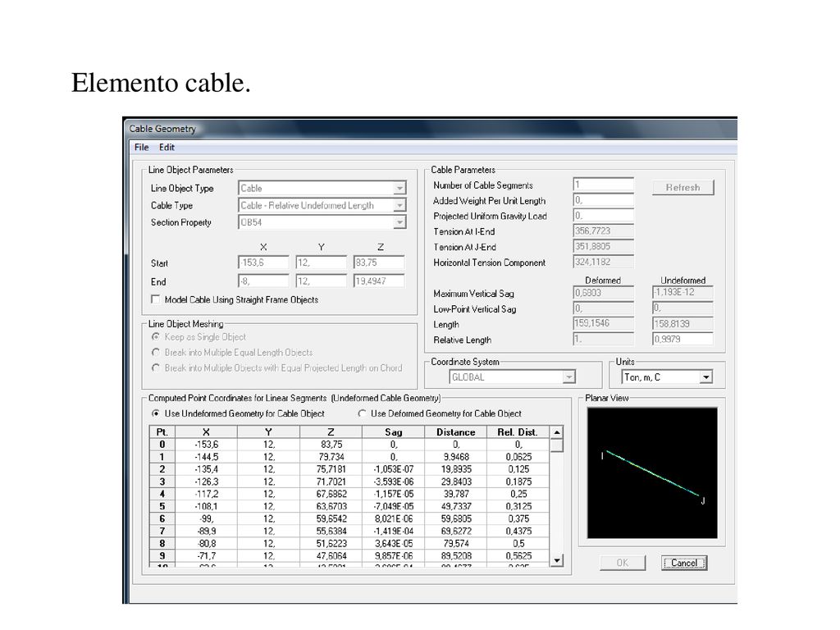Choose Use Deformed Geometry for Cable Object
This screenshot has height=630, width=840.
coord(362,413)
